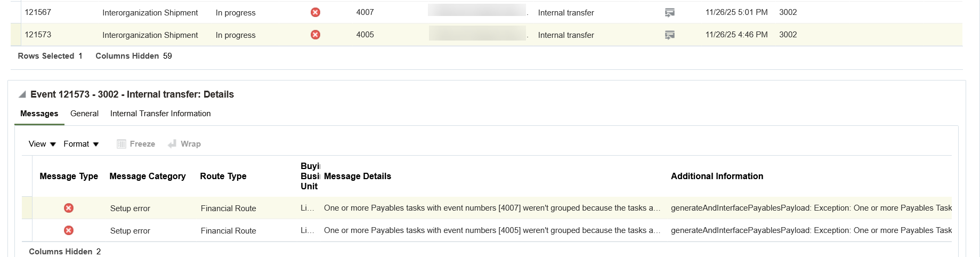Click the blurred name cell in row 121573

[x=477, y=33]
